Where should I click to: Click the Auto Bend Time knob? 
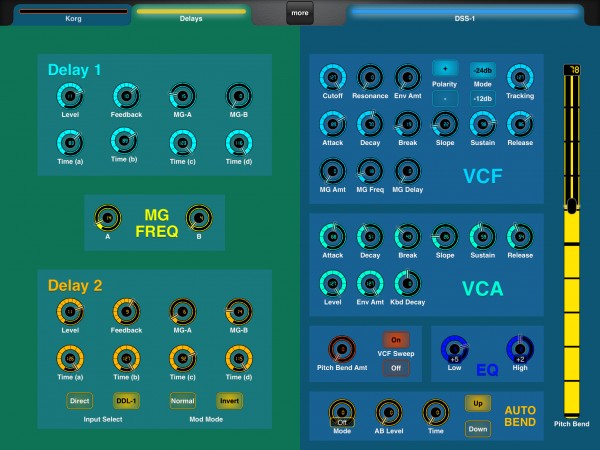click(x=435, y=412)
